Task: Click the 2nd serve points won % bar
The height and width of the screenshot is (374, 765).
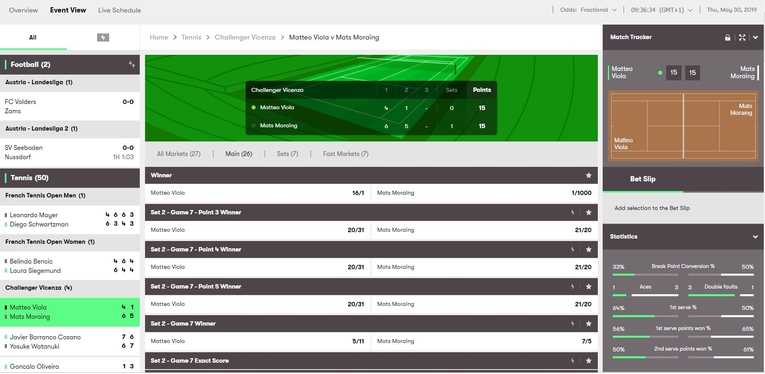Action: coord(683,353)
